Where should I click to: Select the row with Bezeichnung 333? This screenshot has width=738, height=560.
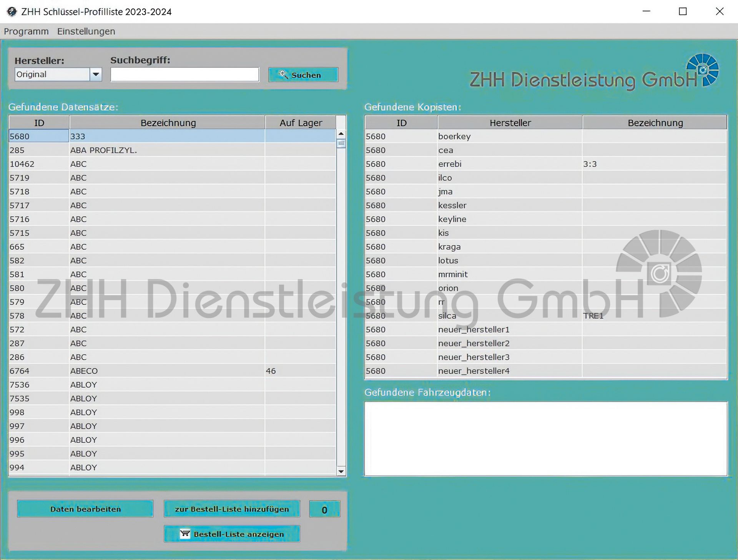(x=173, y=136)
